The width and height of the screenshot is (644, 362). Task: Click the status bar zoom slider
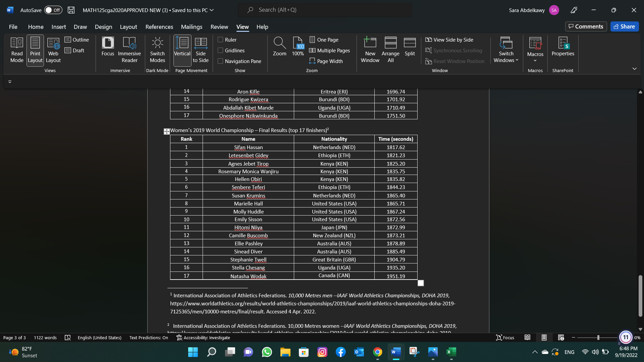(x=598, y=338)
